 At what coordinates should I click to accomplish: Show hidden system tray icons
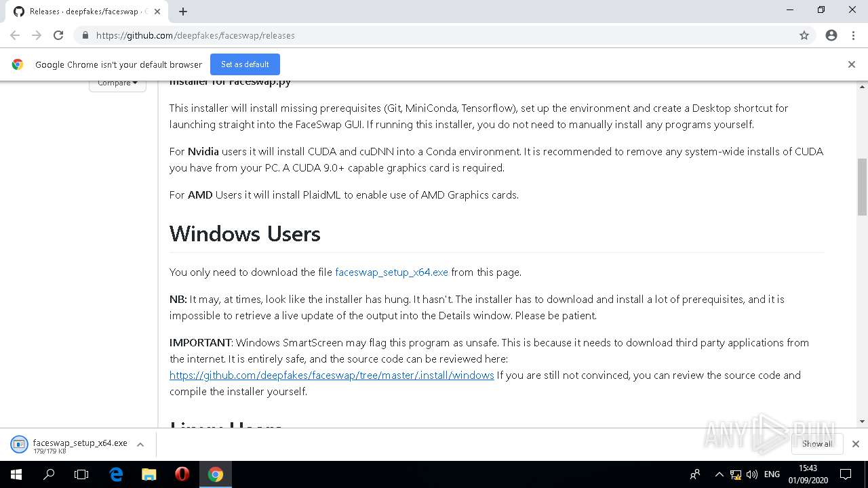719,474
